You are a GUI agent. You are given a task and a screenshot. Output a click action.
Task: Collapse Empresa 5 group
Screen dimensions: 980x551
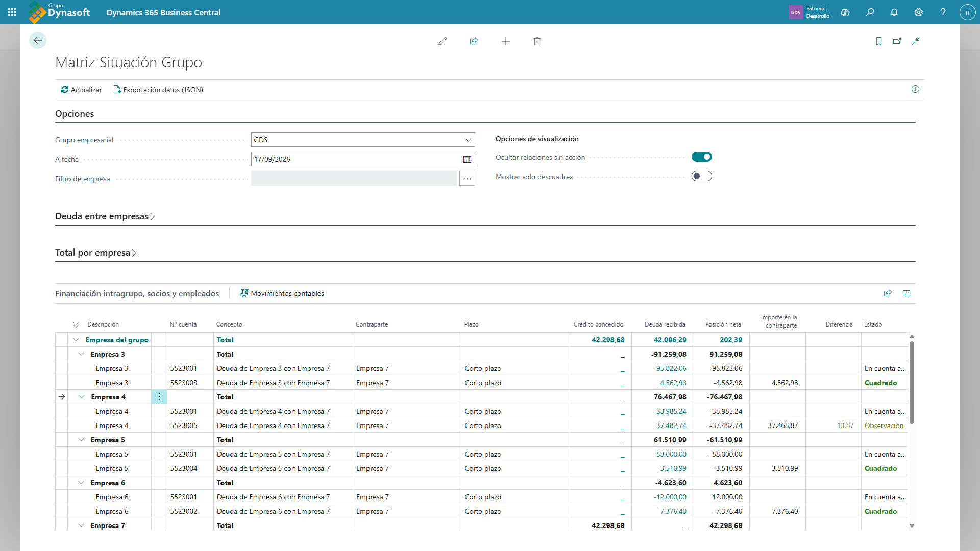81,440
